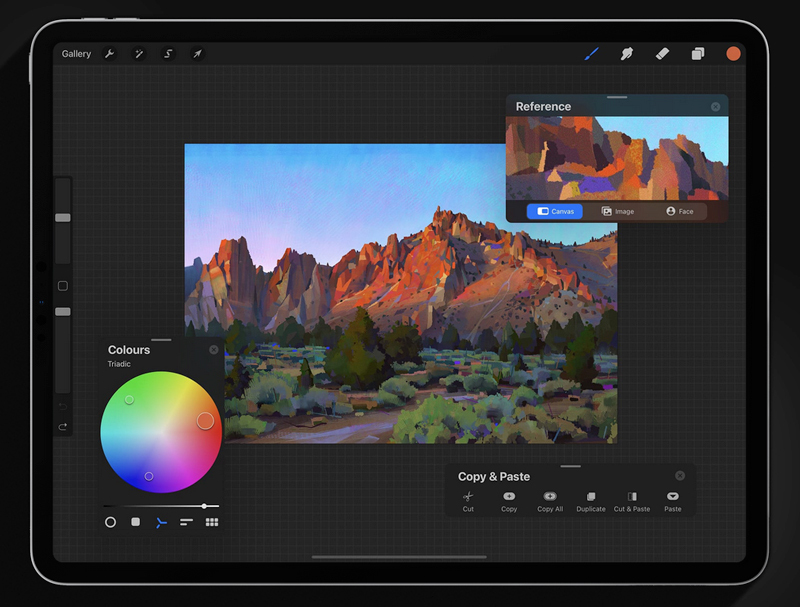Image resolution: width=800 pixels, height=607 pixels.
Task: Open the Triadic harmony mode selector
Action: (x=119, y=364)
